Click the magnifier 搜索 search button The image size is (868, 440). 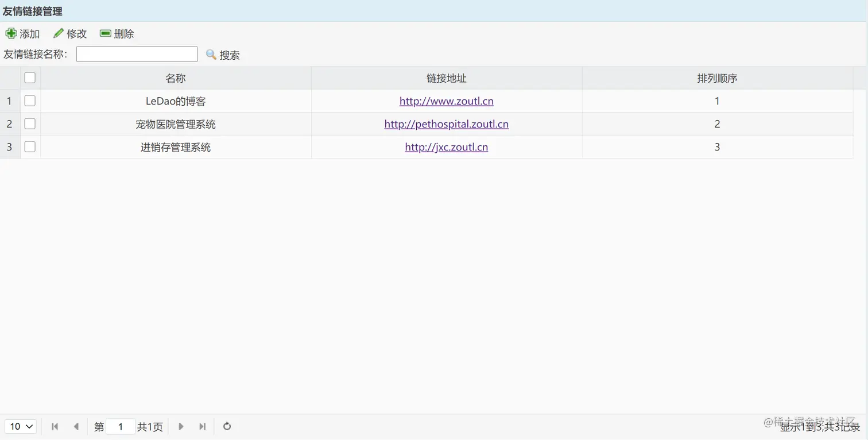pyautogui.click(x=223, y=55)
